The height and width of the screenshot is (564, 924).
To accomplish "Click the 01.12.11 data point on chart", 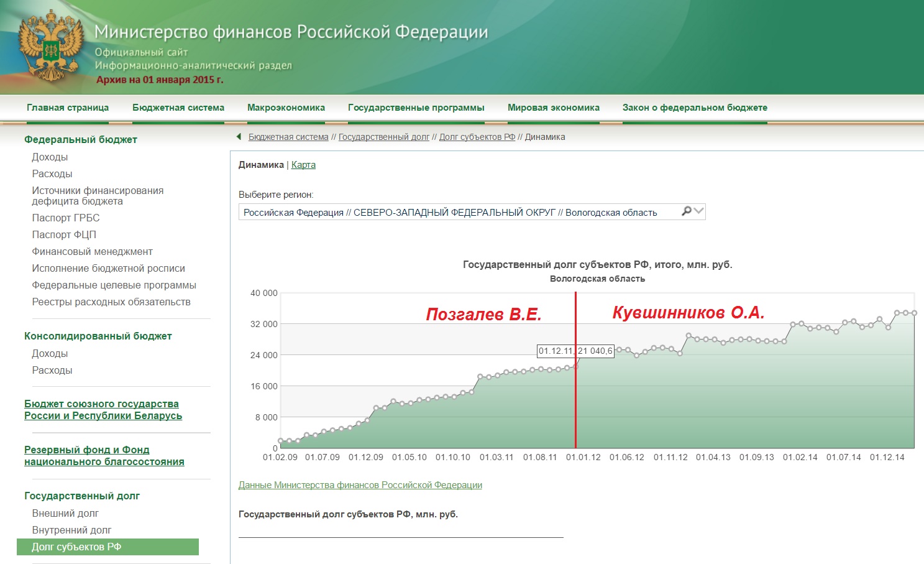I will (576, 366).
